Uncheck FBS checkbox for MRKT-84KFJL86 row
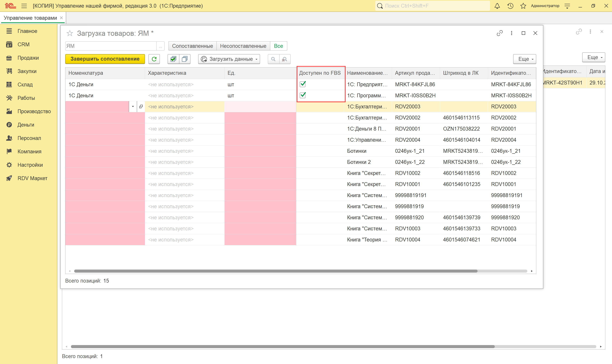Image resolution: width=612 pixels, height=364 pixels. [303, 84]
